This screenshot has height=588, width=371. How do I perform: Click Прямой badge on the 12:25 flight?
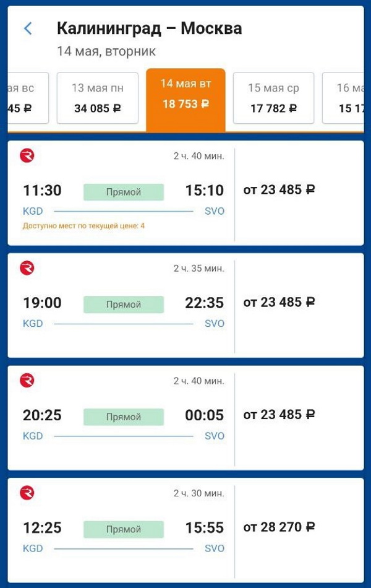[x=124, y=529]
